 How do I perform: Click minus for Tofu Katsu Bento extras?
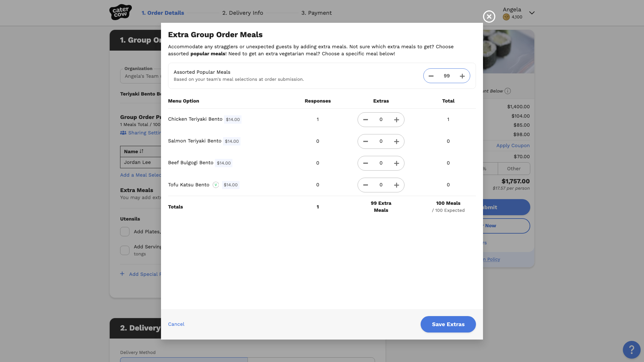coord(366,185)
